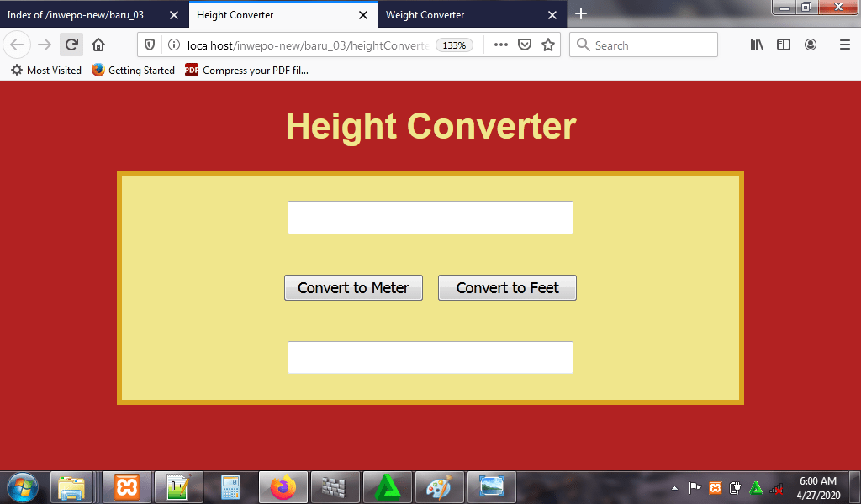The height and width of the screenshot is (504, 861).
Task: Bookmark this page with star icon
Action: (x=548, y=45)
